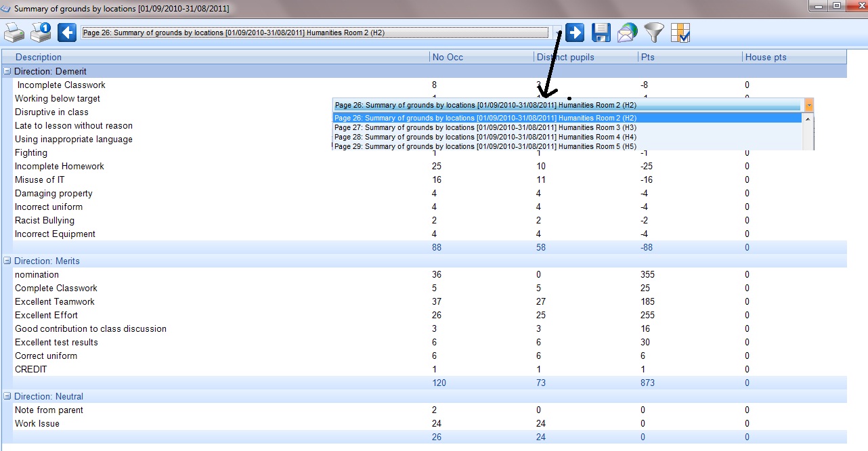Go to next page with right arrow
868x451 pixels.
pyautogui.click(x=575, y=32)
